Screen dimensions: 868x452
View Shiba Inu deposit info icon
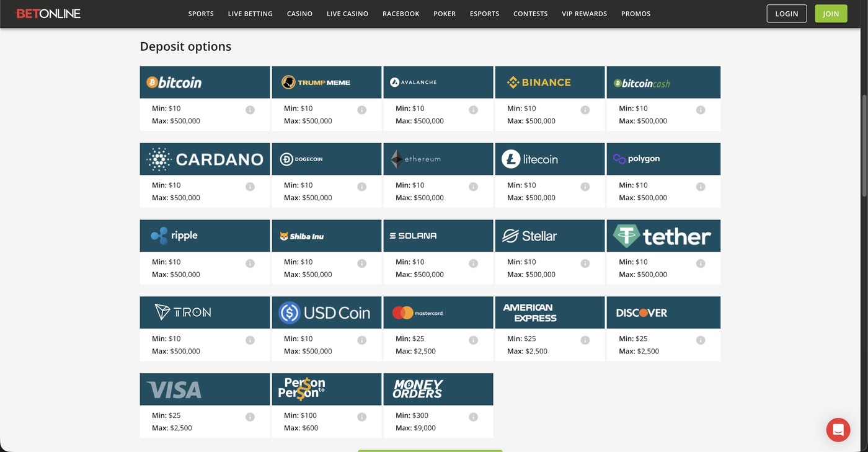[361, 264]
